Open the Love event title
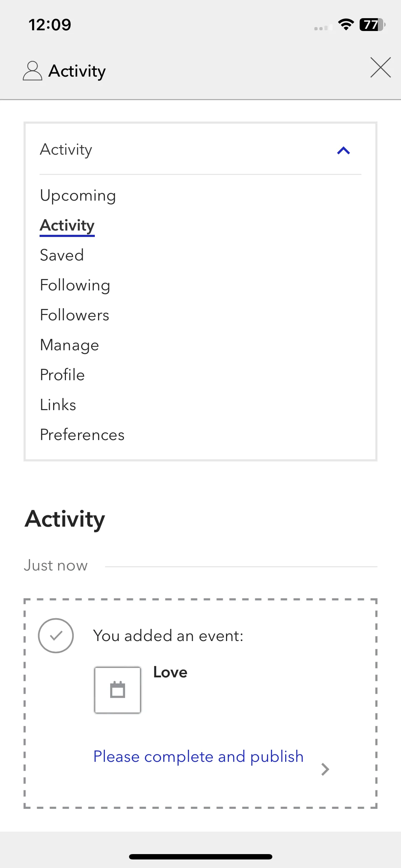Image resolution: width=401 pixels, height=868 pixels. point(170,672)
